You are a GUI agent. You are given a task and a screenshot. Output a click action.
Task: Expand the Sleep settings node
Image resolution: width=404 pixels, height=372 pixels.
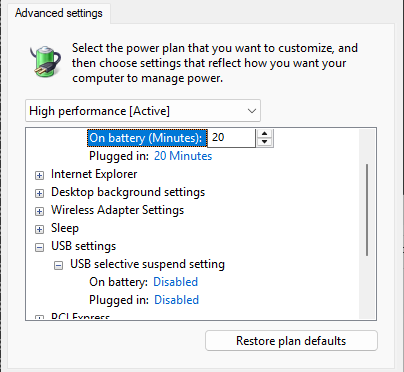(x=39, y=229)
